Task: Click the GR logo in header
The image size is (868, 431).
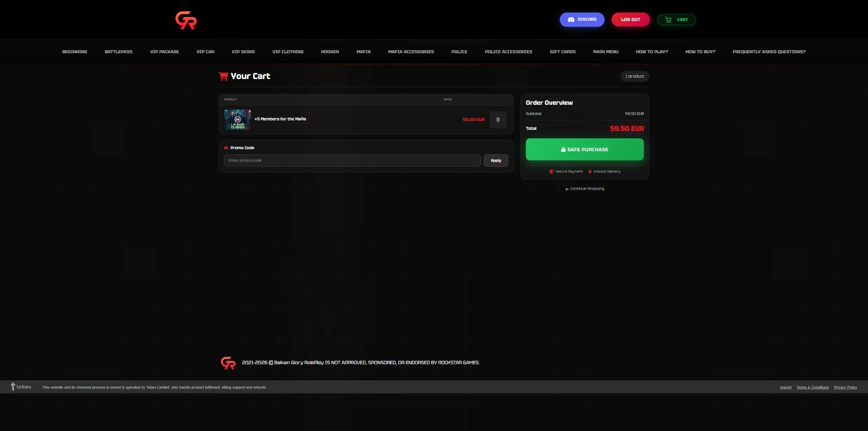Action: (x=186, y=20)
